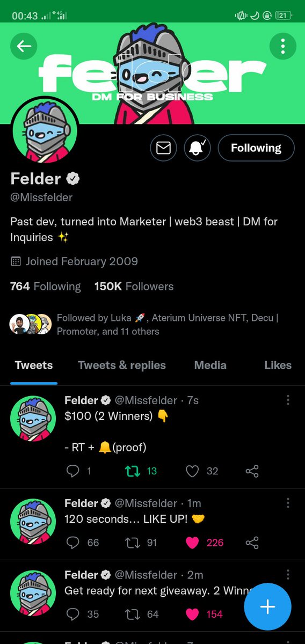Tap the Following button
The image size is (305, 644).
(x=256, y=148)
